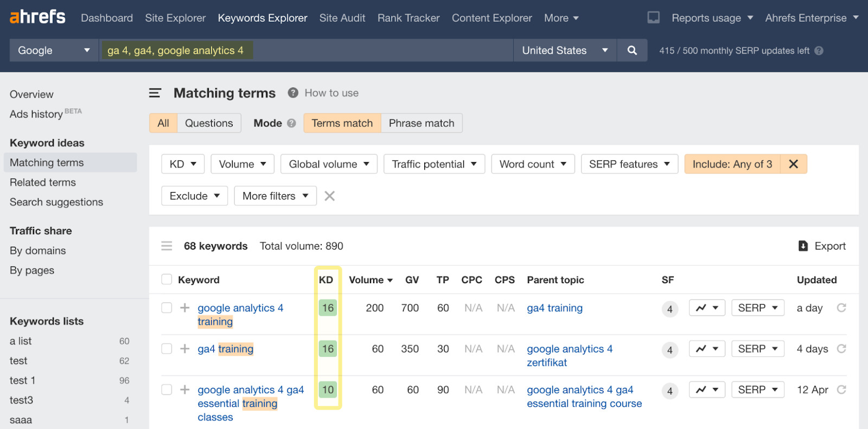Screen dimensions: 868x429
Task: Add essential training classes keyword with plus
Action: 185,389
